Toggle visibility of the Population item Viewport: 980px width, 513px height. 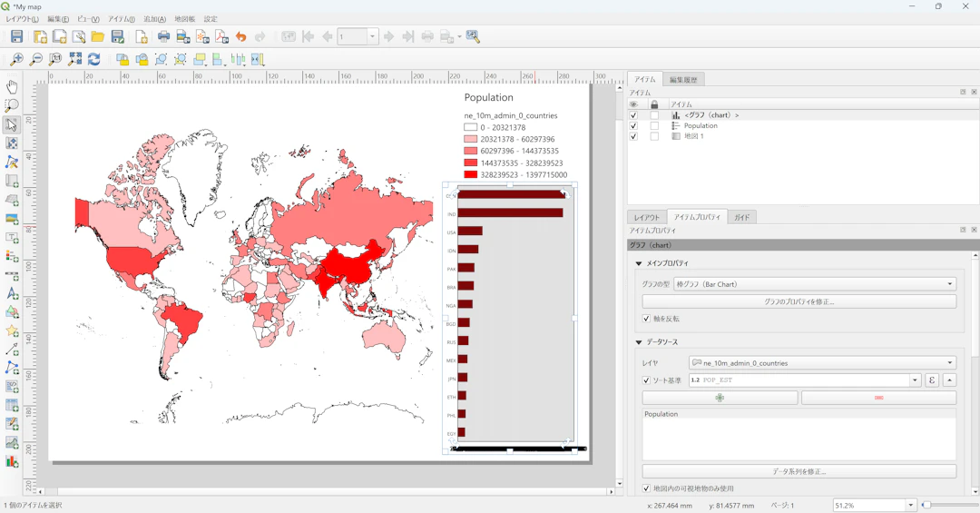[x=633, y=126]
